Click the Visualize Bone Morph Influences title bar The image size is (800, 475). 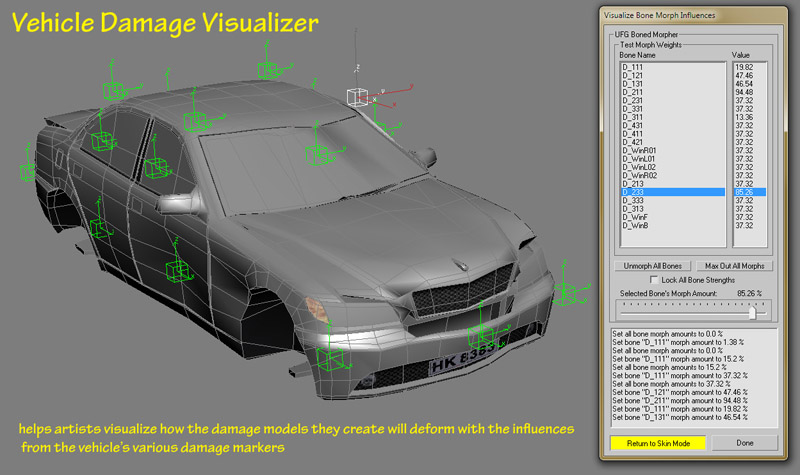(x=693, y=15)
